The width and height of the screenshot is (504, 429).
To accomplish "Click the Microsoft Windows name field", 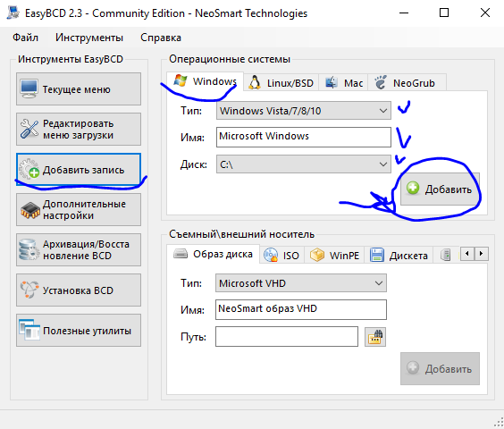I will pos(304,137).
